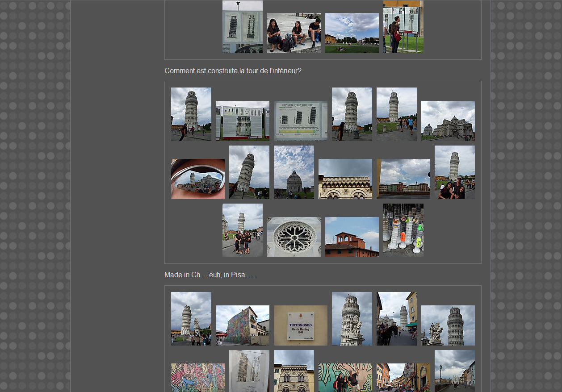
Task: Open the green lawn landscape photo at top
Action: coord(352,33)
